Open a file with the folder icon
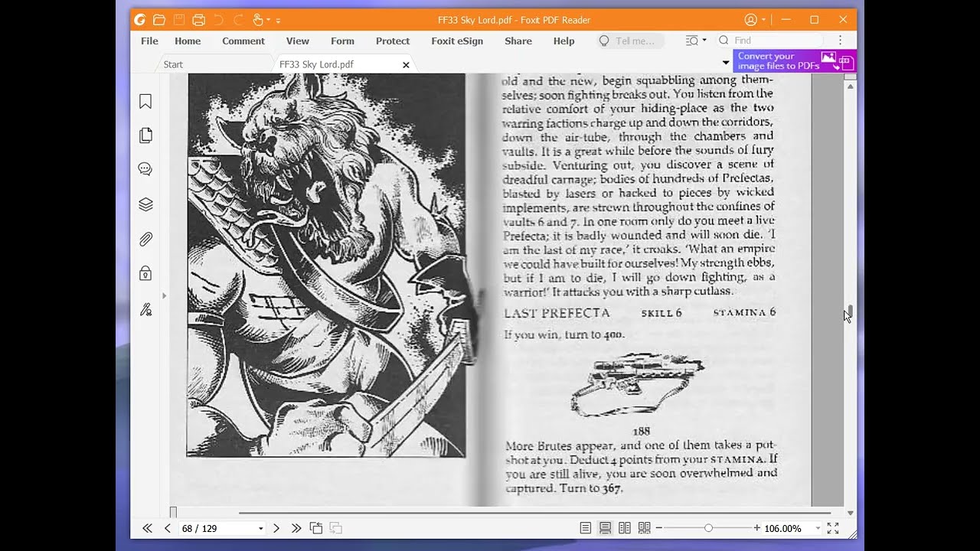Viewport: 980px width, 551px height. pos(159,20)
